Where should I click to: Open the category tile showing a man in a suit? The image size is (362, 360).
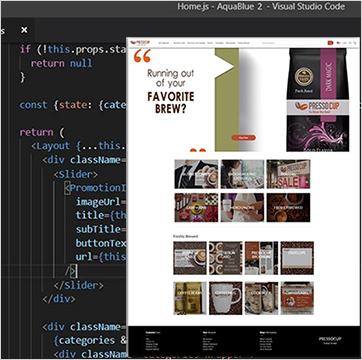196,174
